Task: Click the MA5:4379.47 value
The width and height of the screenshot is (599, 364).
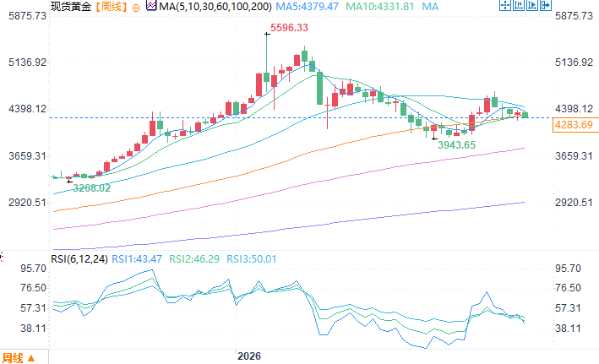Action: click(x=308, y=7)
